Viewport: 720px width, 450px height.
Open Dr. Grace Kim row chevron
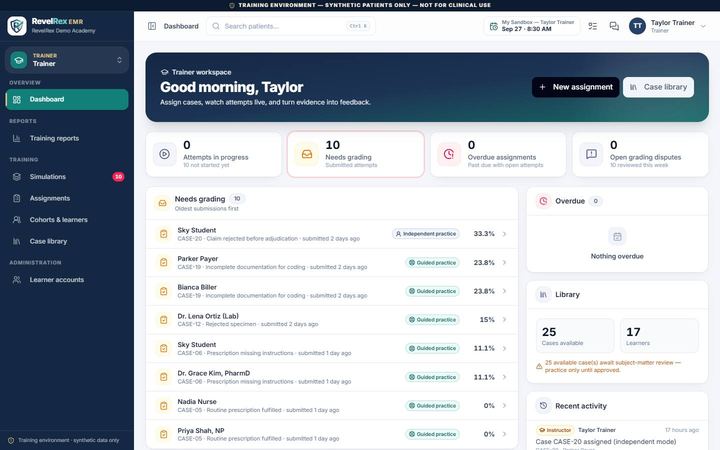click(504, 377)
